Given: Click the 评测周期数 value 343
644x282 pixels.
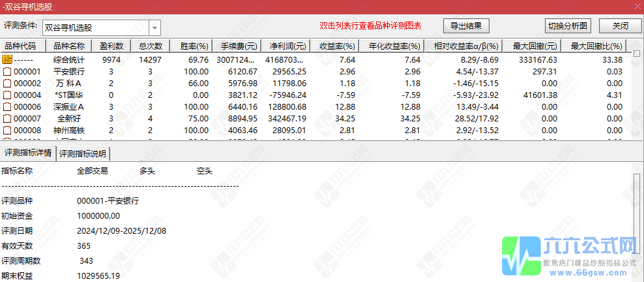Looking at the screenshot, I should 86,261.
